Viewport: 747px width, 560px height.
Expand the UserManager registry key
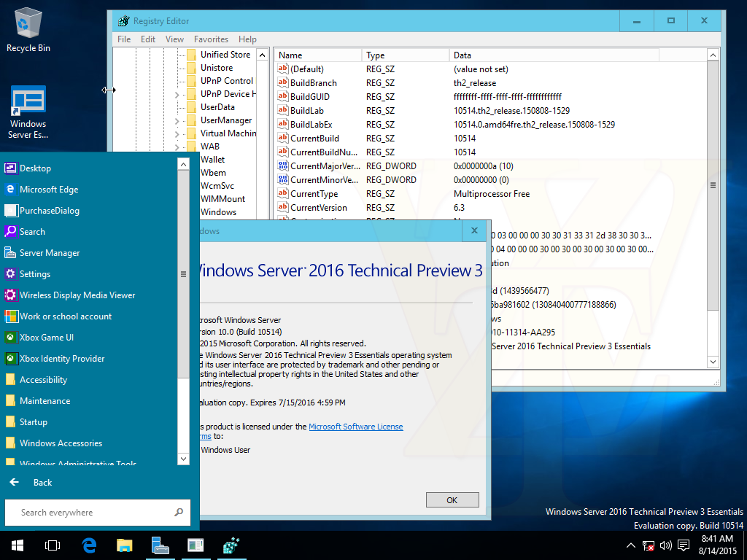click(177, 121)
